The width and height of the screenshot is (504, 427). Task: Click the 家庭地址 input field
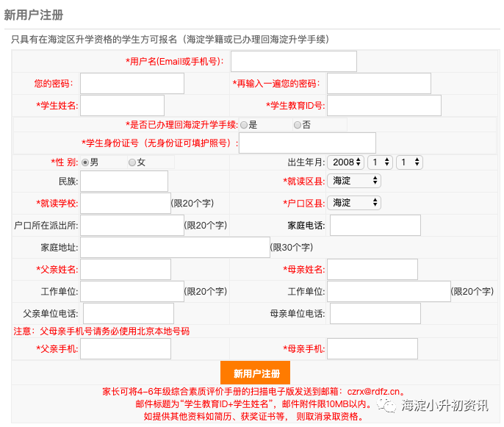(175, 247)
